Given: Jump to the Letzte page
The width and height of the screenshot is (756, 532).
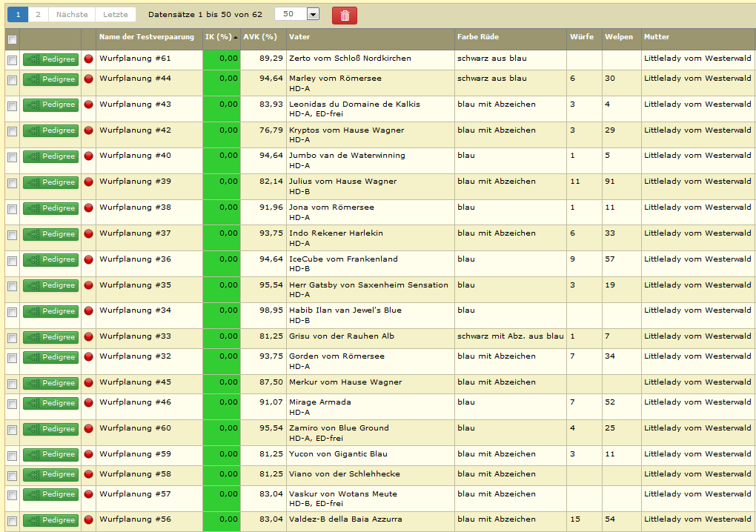Looking at the screenshot, I should (x=116, y=15).
